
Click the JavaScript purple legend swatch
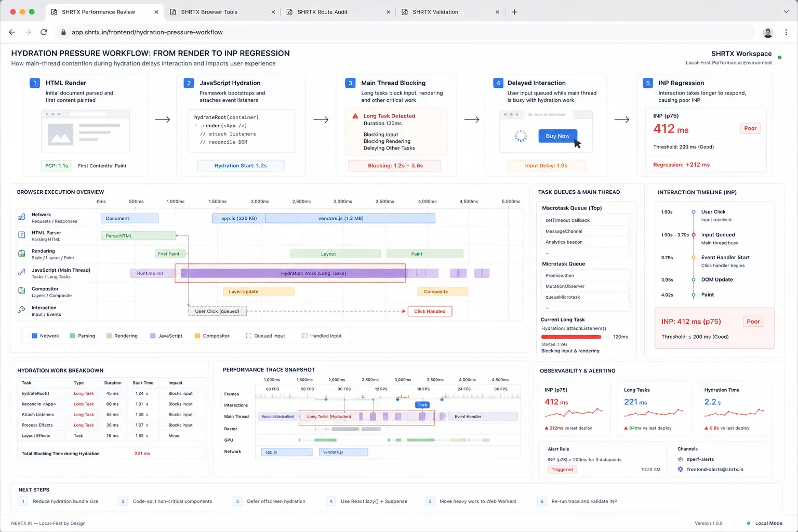click(153, 336)
